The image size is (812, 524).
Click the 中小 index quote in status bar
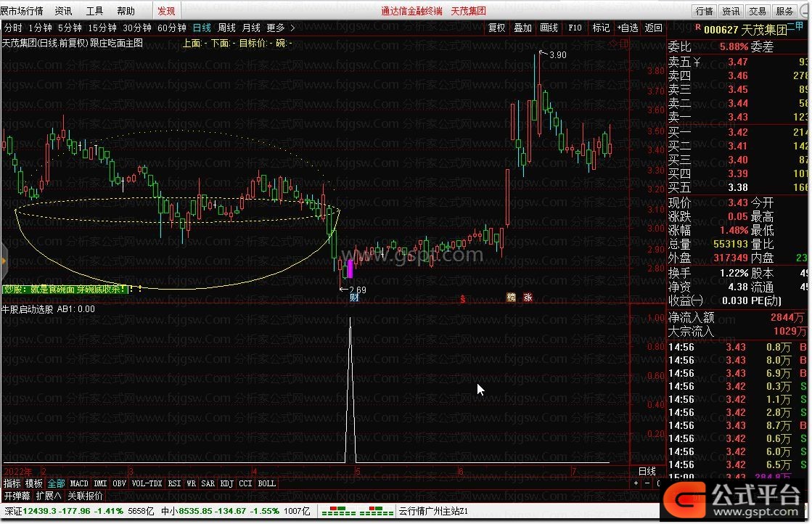click(236, 512)
